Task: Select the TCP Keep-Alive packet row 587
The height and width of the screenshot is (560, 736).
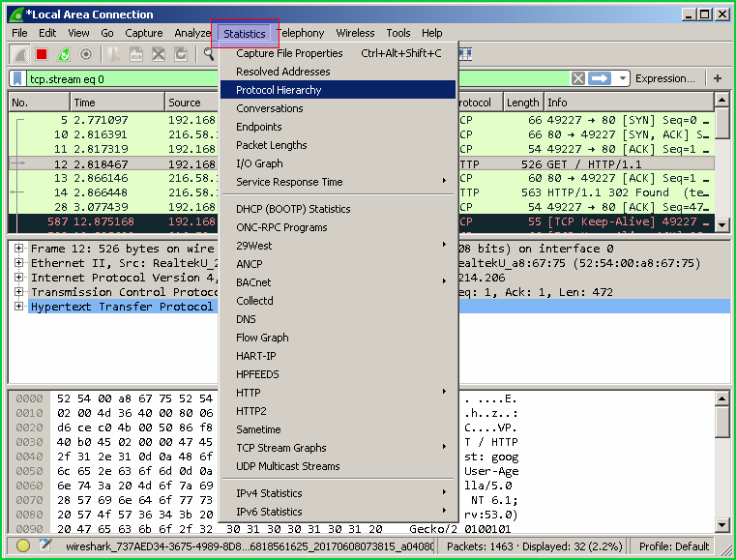Action: pyautogui.click(x=362, y=221)
